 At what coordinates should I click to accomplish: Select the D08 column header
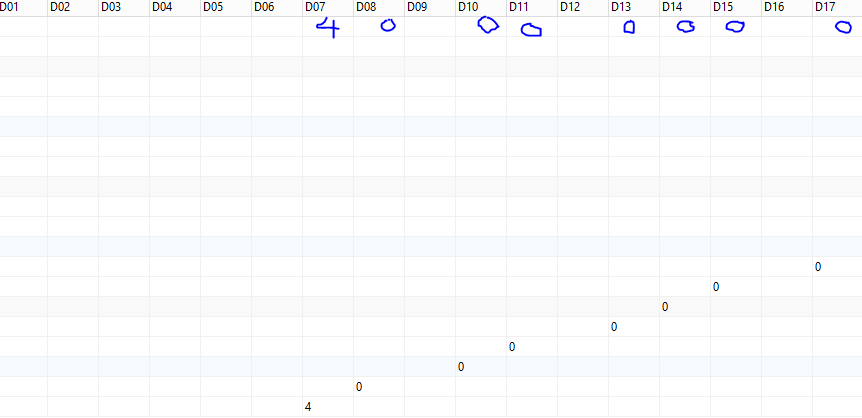(x=379, y=8)
